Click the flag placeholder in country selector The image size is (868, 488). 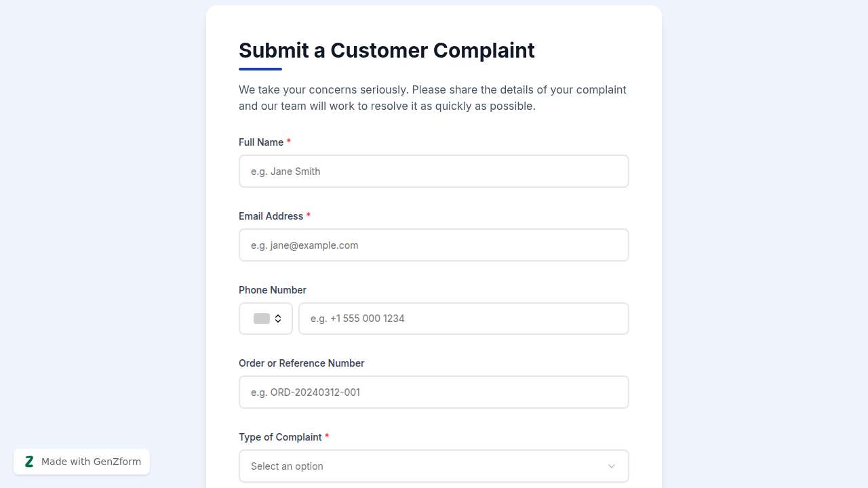point(260,318)
